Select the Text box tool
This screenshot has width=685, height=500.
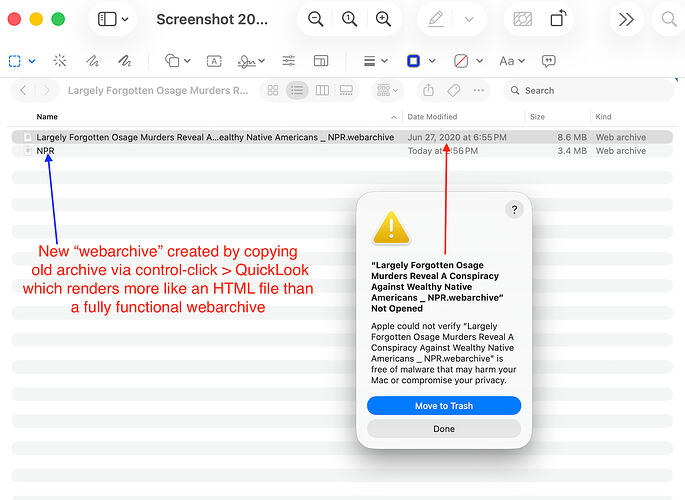[214, 61]
